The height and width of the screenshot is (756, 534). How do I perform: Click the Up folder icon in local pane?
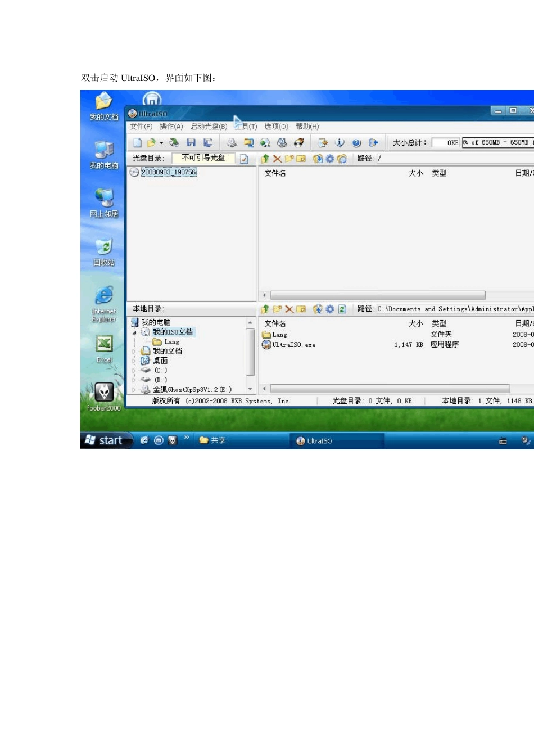265,309
